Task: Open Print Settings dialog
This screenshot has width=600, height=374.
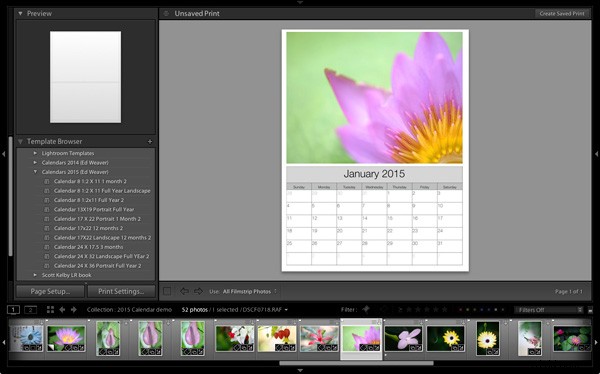Action: [121, 291]
